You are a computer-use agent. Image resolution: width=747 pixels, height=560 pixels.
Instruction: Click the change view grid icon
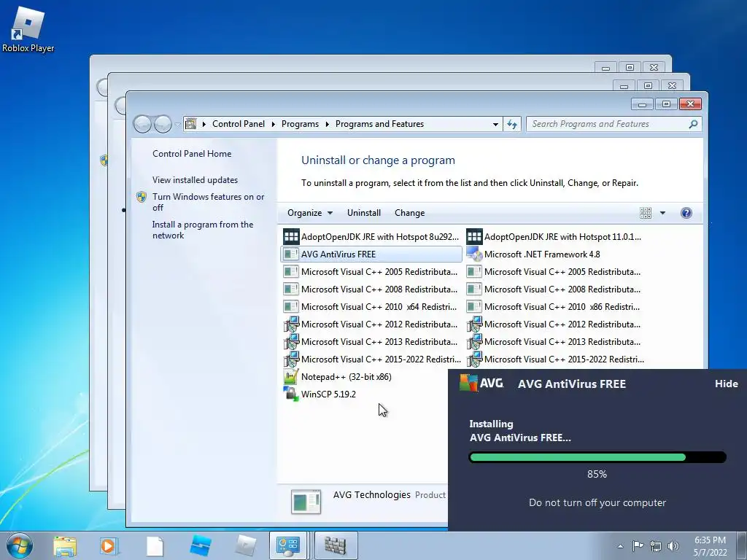coord(646,213)
